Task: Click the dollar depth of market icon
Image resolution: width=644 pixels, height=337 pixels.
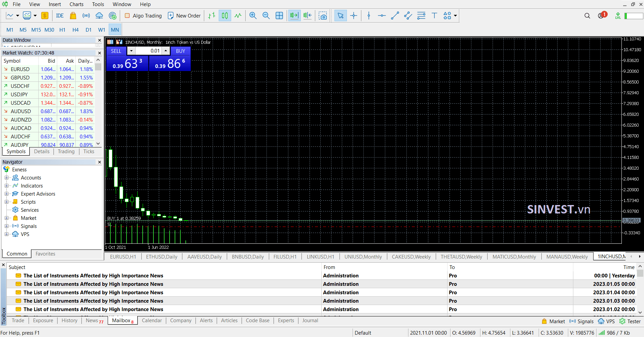Action: pos(45,15)
